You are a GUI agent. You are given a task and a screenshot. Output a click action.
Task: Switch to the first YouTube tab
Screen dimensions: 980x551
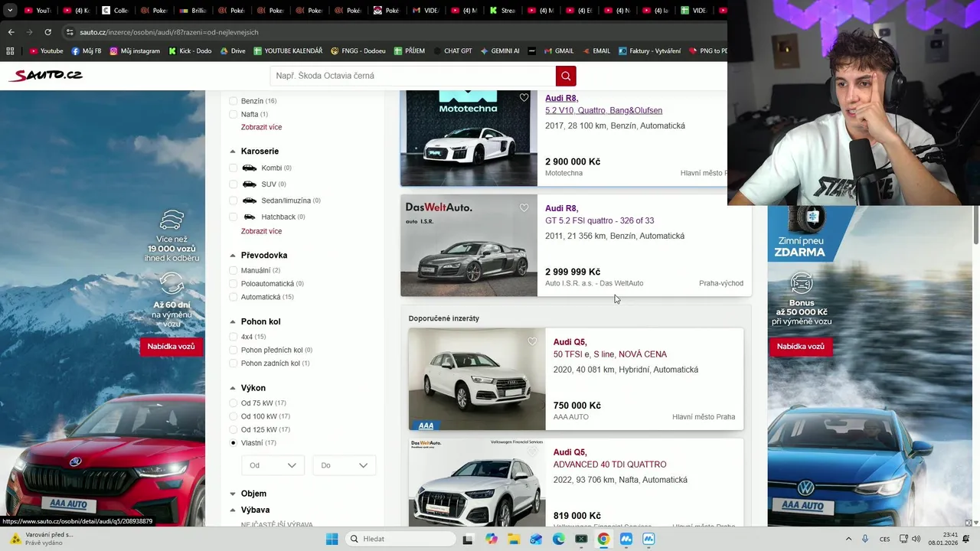click(36, 11)
